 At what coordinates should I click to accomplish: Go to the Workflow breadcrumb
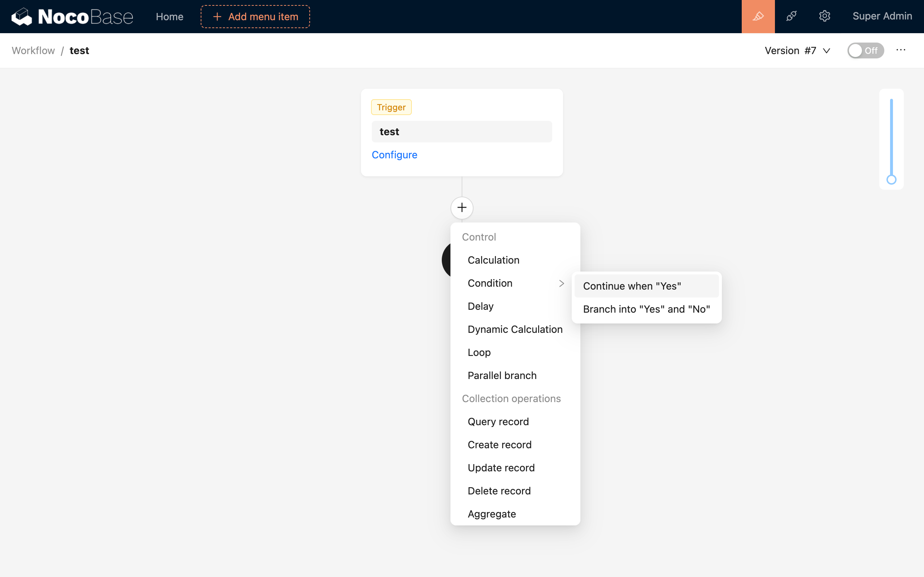point(33,50)
